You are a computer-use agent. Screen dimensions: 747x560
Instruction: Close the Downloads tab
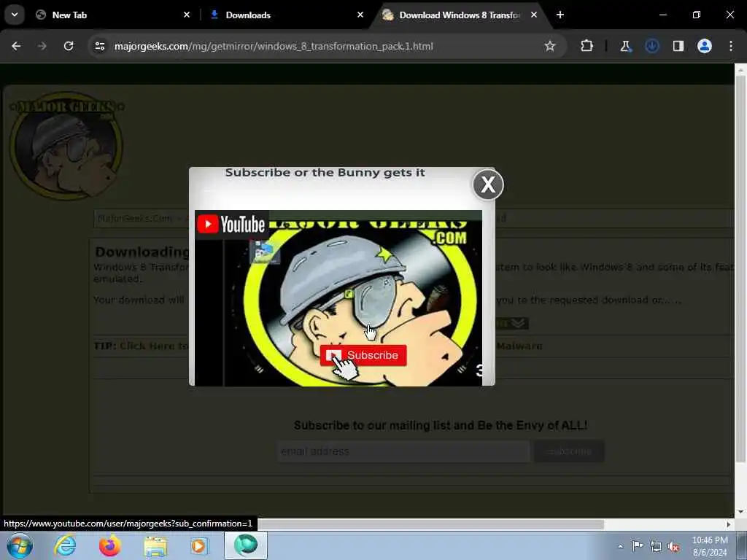(x=360, y=15)
